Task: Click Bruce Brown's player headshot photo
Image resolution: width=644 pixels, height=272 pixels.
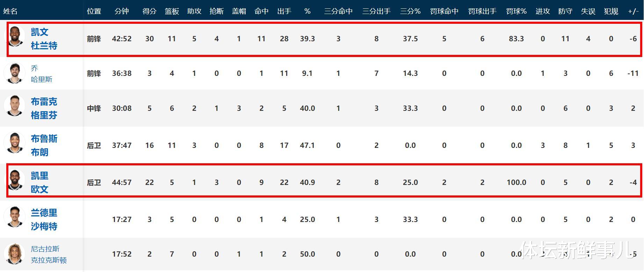Action: point(15,143)
